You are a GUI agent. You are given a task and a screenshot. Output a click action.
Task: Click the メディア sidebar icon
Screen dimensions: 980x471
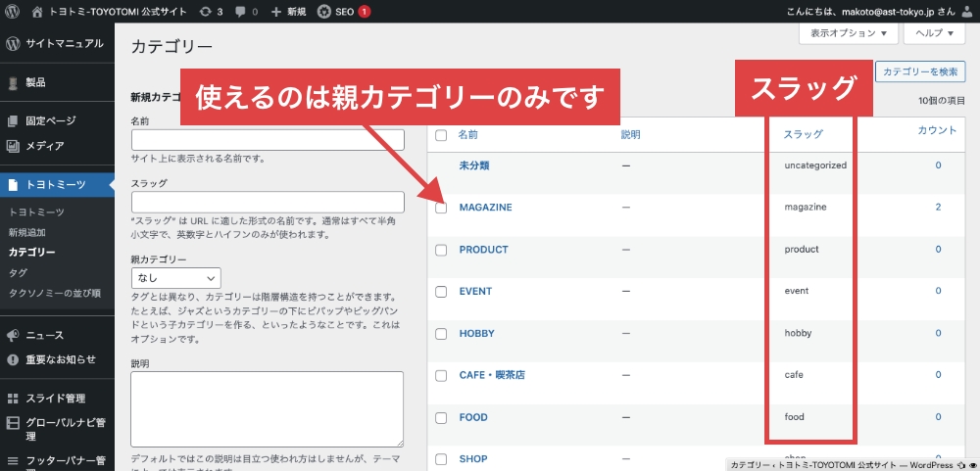[x=13, y=146]
